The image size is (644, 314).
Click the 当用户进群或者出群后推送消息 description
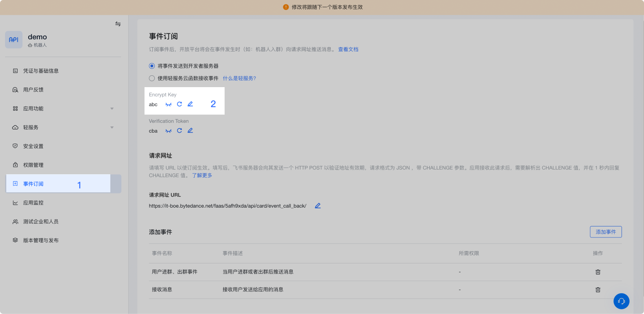(258, 272)
